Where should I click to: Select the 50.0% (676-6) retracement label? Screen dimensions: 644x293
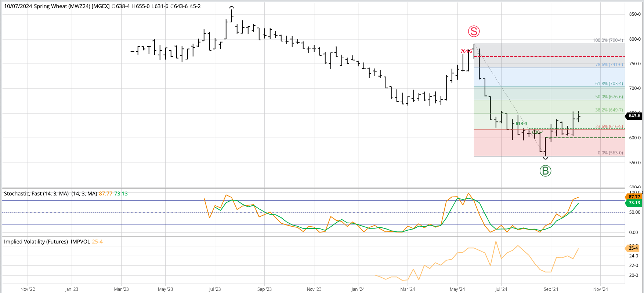tap(609, 97)
